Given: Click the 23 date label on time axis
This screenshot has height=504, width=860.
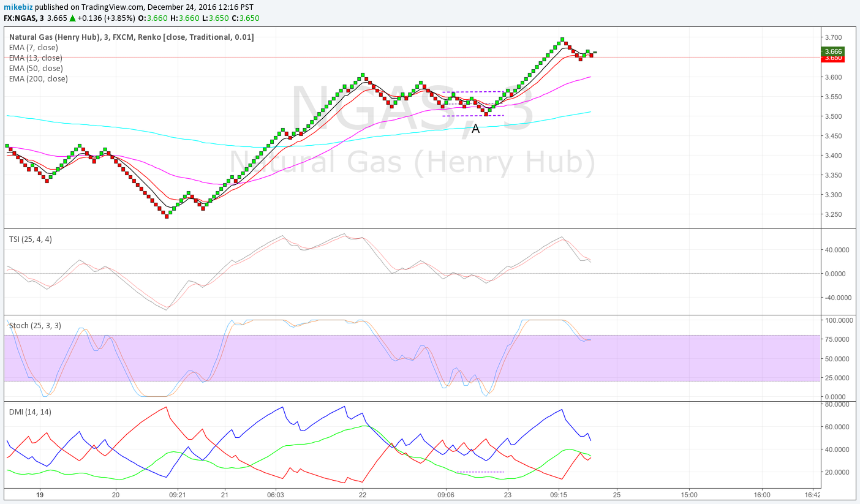Looking at the screenshot, I should click(507, 494).
